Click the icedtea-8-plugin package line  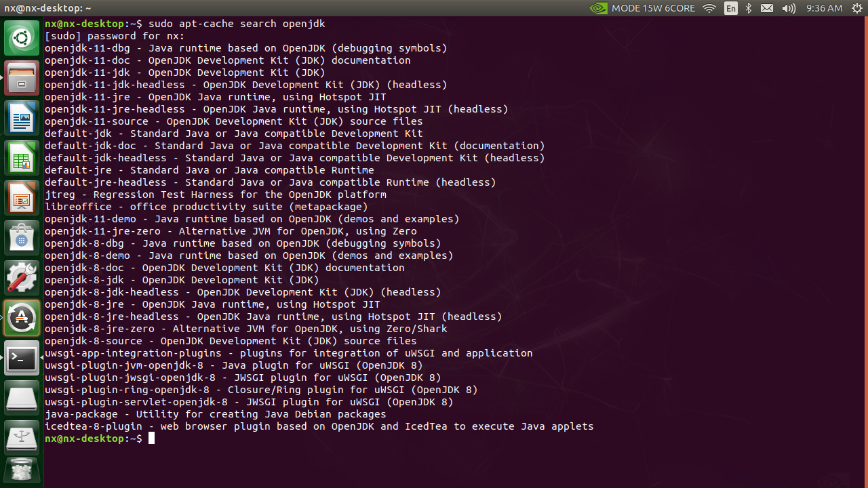tap(319, 426)
